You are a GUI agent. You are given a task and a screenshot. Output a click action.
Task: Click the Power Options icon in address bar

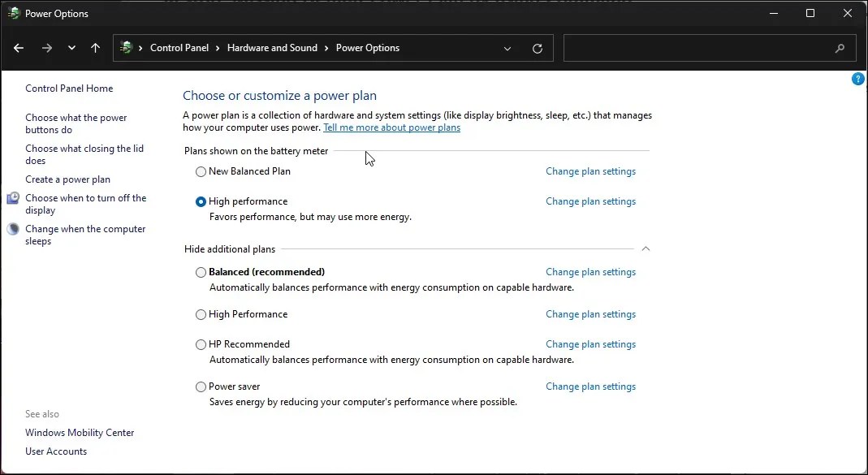127,48
